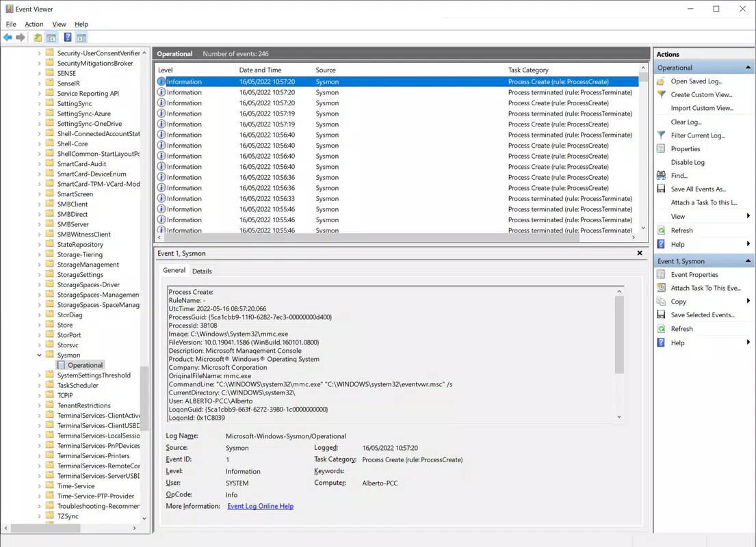756x547 pixels.
Task: Open the View menu in menu bar
Action: click(x=59, y=24)
